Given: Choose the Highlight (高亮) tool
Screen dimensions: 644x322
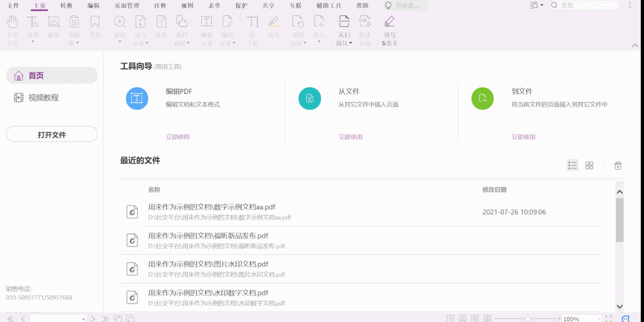Looking at the screenshot, I should [273, 27].
